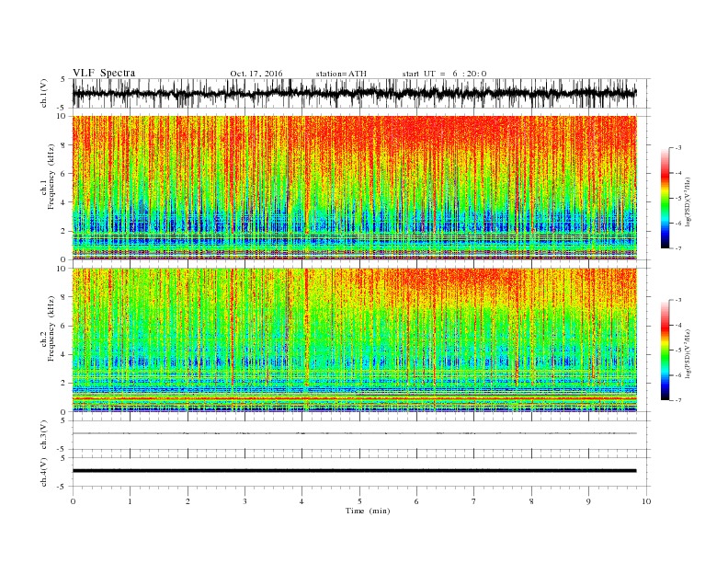The height and width of the screenshot is (563, 728).
Task: Click the ch.3 flat signal trace
Action: pos(354,433)
